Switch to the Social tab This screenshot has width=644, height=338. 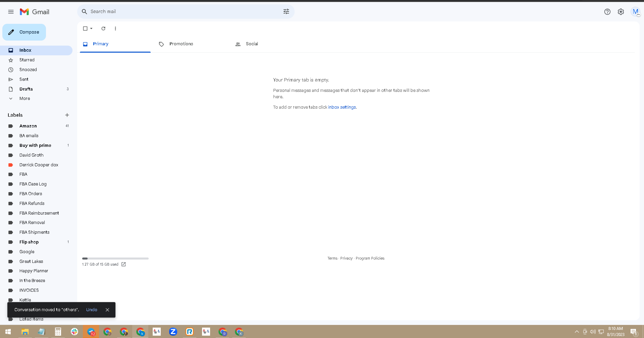267,44
